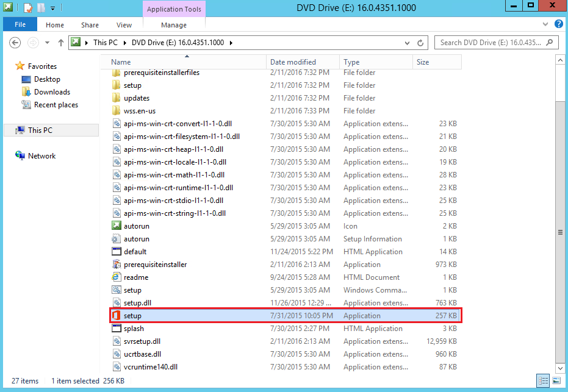
Task: Select Favorites in navigation pane
Action: 42,66
